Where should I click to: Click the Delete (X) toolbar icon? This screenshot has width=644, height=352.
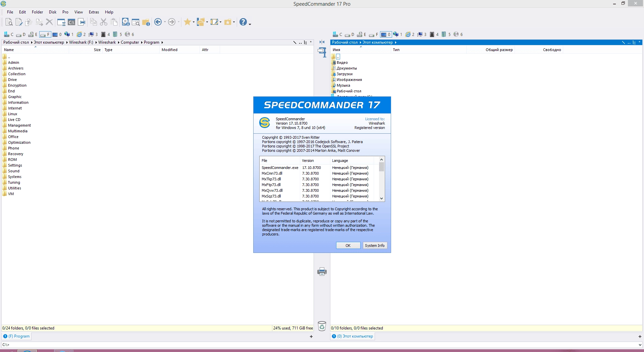[x=49, y=22]
